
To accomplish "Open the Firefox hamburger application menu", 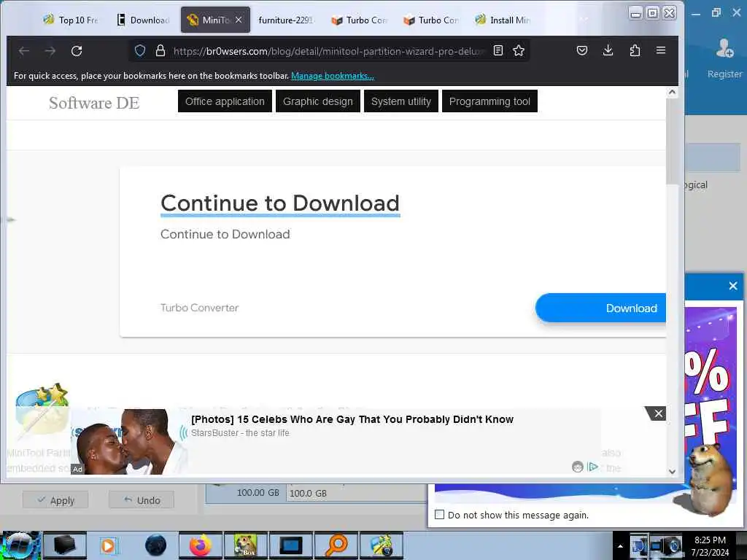I will tap(661, 50).
